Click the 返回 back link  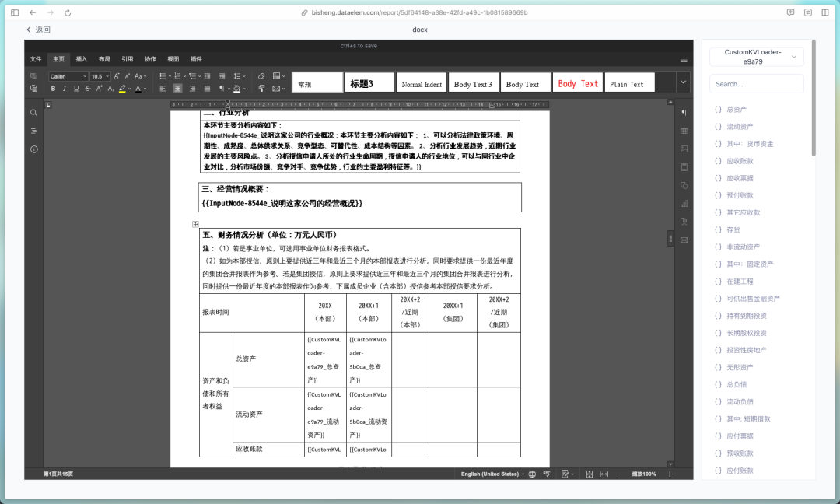click(38, 30)
